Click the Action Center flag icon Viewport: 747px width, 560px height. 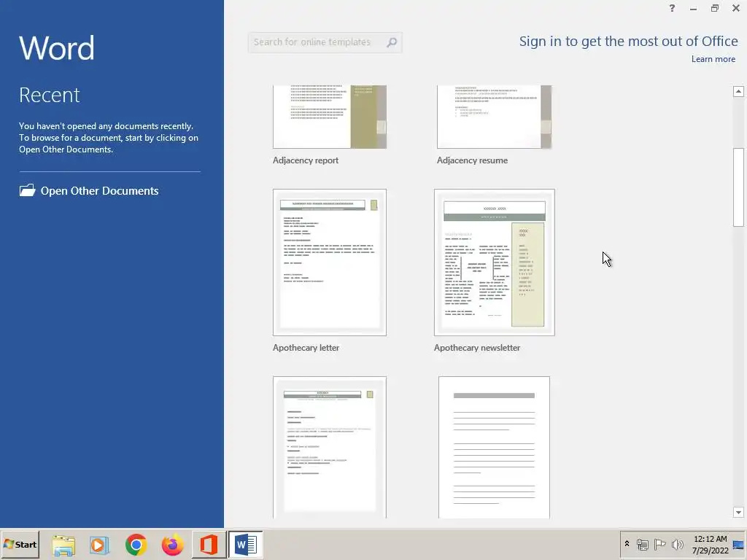659,544
